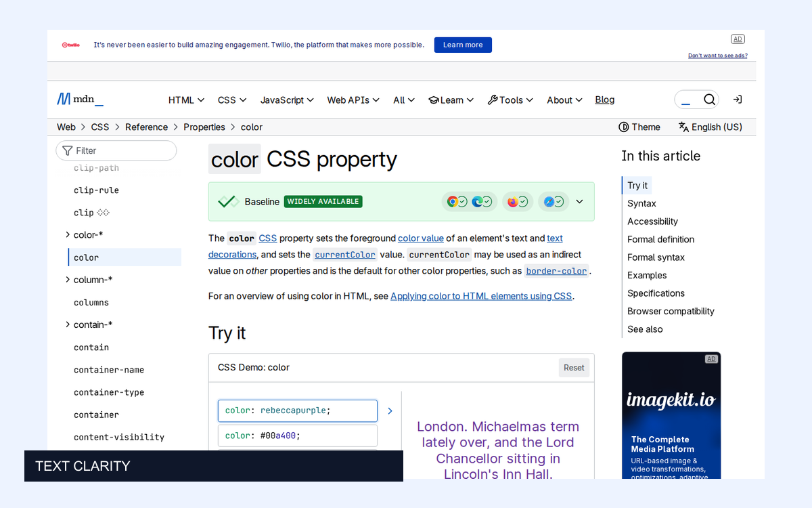Image resolution: width=812 pixels, height=508 pixels.
Task: Click the MDN logo
Action: pyautogui.click(x=80, y=100)
